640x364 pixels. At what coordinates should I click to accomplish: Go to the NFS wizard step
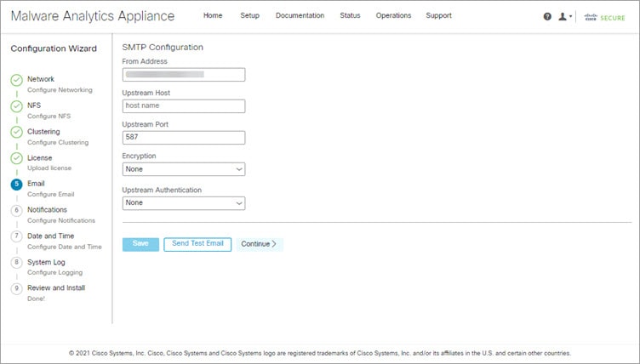click(x=34, y=105)
